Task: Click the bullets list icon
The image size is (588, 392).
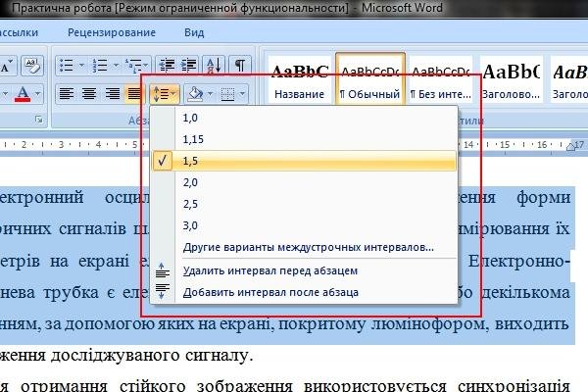Action: (x=66, y=66)
